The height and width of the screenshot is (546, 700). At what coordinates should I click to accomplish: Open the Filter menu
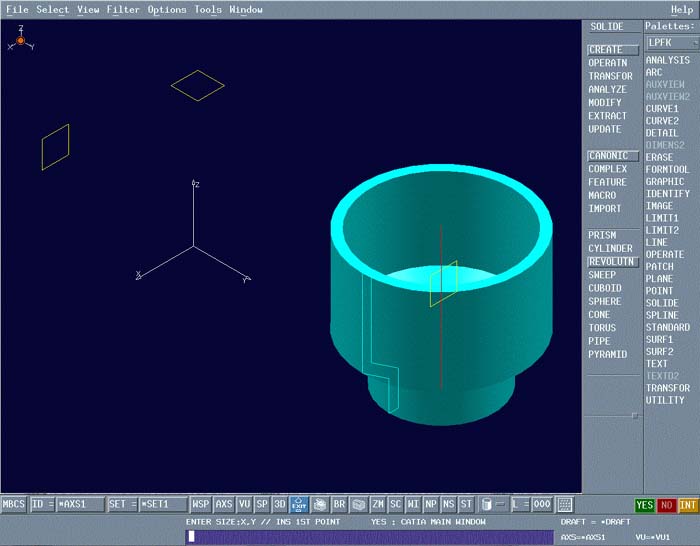pyautogui.click(x=123, y=9)
